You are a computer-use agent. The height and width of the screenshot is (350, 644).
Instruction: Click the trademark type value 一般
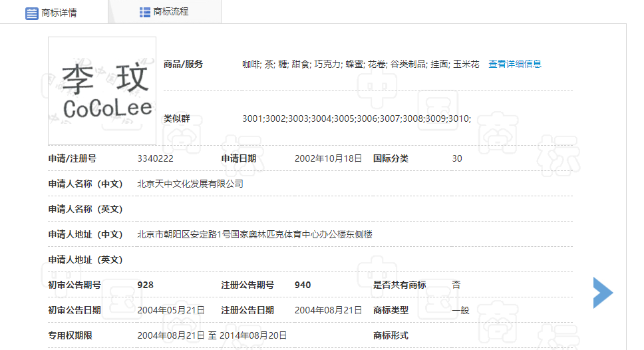click(460, 311)
